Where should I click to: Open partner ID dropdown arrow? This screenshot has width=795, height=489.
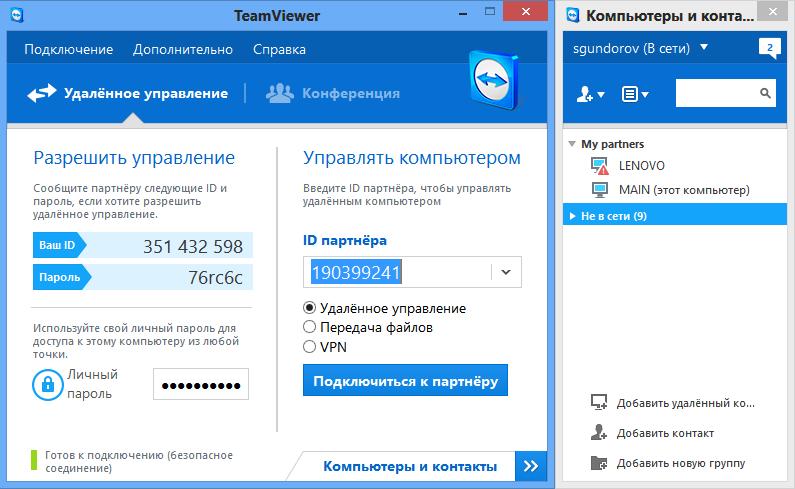coord(506,272)
